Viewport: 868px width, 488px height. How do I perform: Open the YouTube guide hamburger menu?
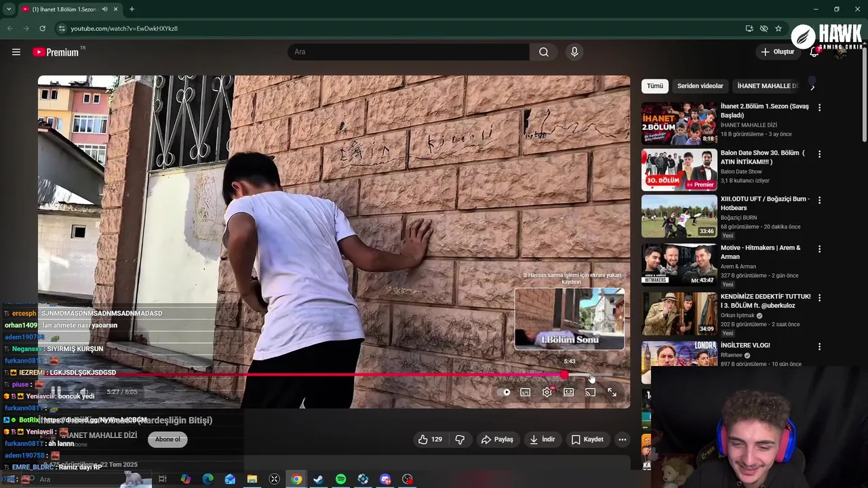[x=16, y=52]
